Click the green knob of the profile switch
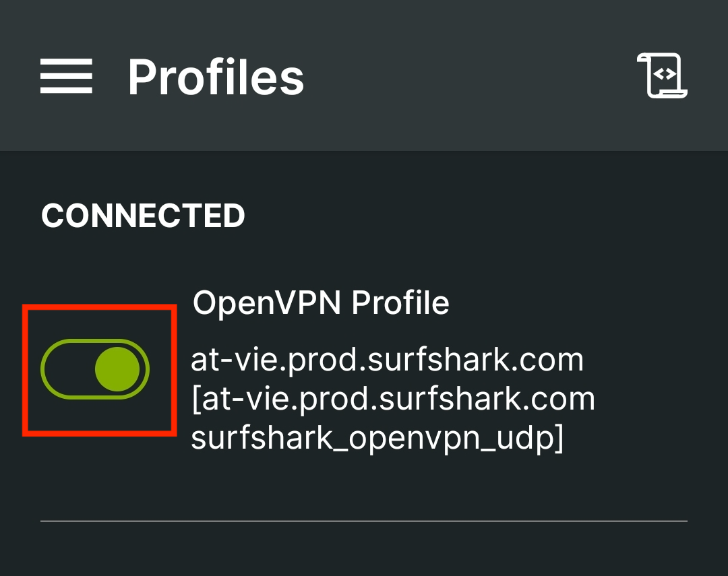Screen dimensions: 728x576 coord(117,369)
